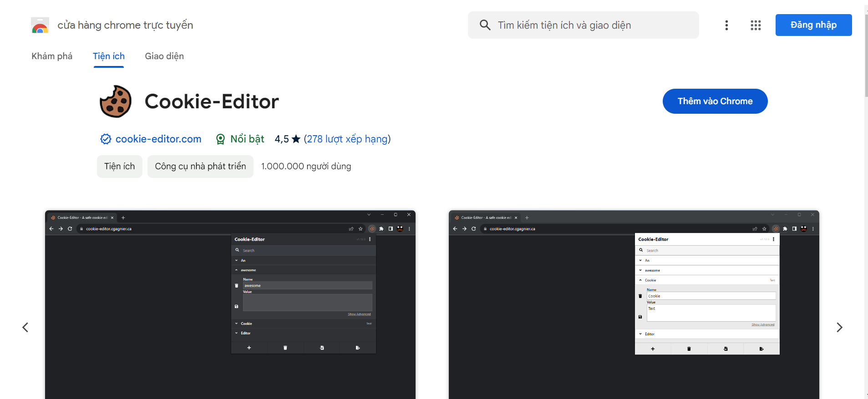Click the Đăng nhập button
Viewport: 868px width, 399px height.
tap(813, 25)
